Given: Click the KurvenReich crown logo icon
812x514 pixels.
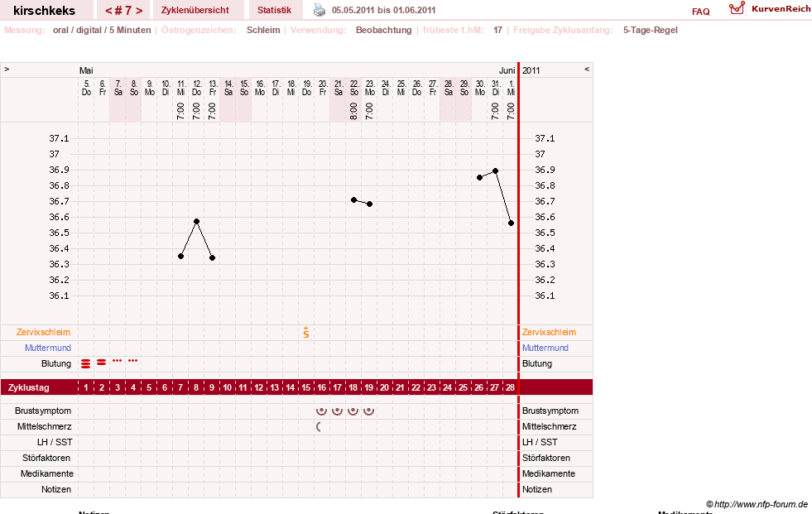Looking at the screenshot, I should pyautogui.click(x=737, y=7).
